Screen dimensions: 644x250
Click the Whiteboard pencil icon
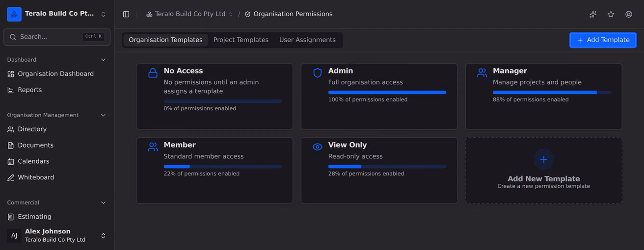(x=11, y=177)
